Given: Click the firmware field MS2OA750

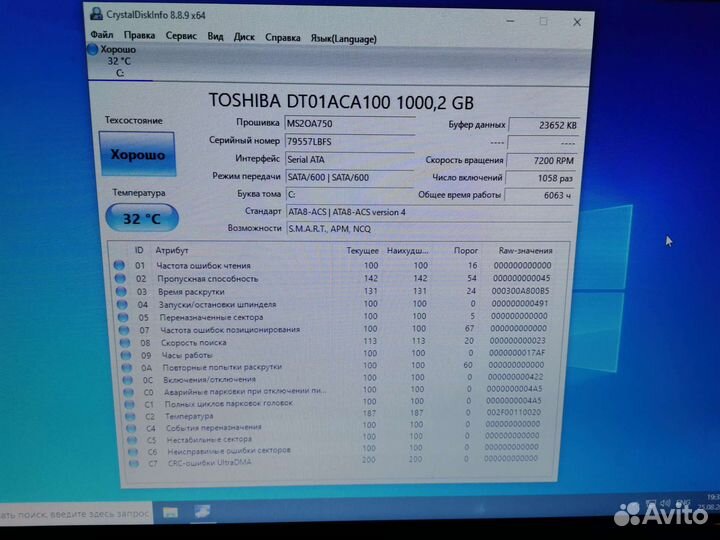Looking at the screenshot, I should click(350, 124).
